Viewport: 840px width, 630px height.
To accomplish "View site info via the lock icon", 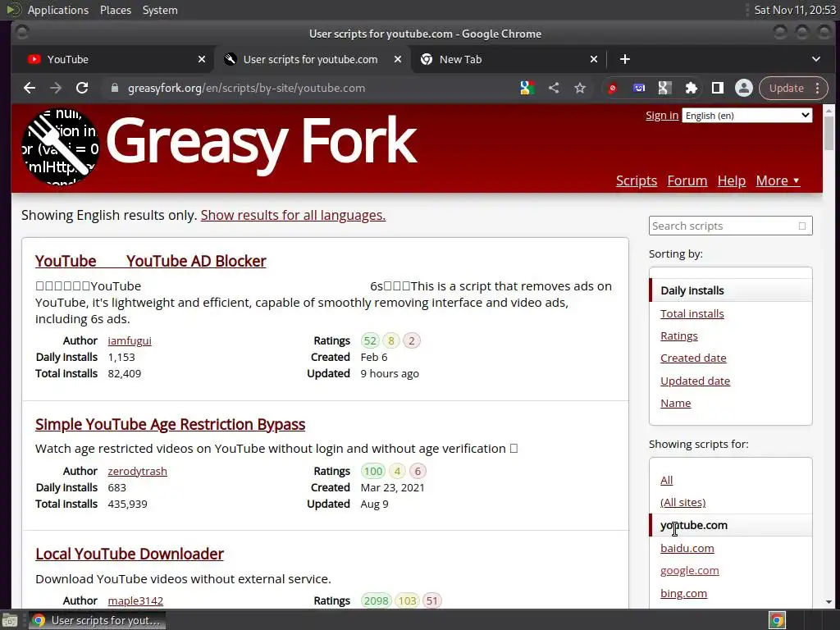I will click(114, 88).
